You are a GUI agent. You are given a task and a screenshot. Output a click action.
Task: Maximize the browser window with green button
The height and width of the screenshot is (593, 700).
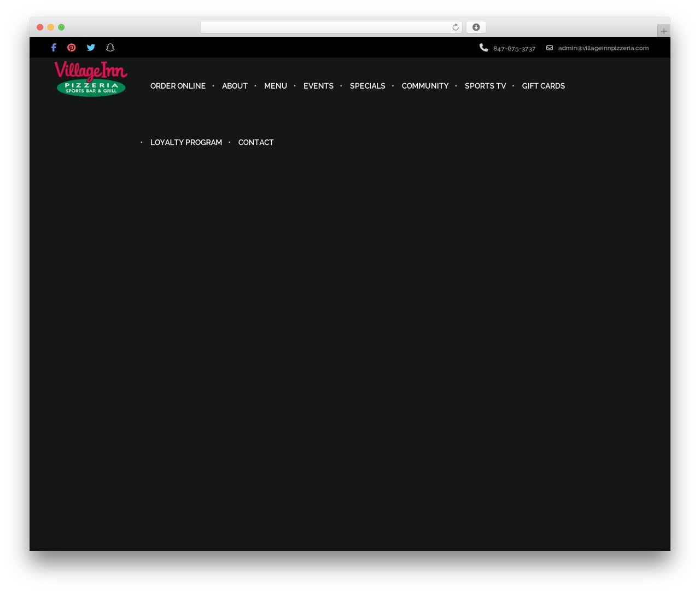point(61,27)
